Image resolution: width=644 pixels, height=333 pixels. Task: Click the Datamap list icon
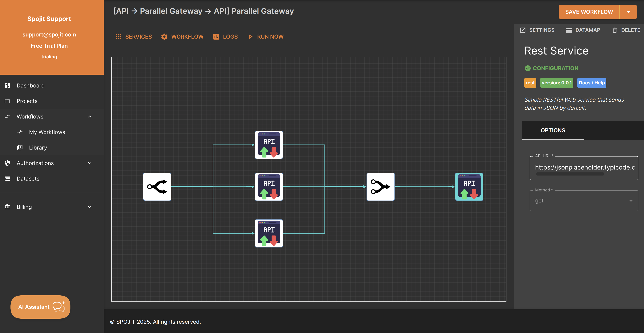pyautogui.click(x=569, y=30)
